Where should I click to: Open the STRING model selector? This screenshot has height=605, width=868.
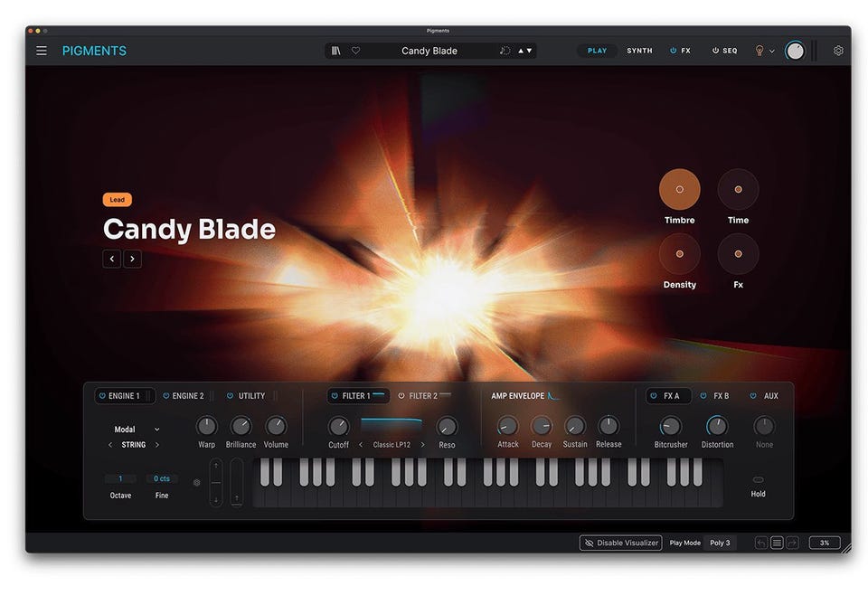coord(134,444)
